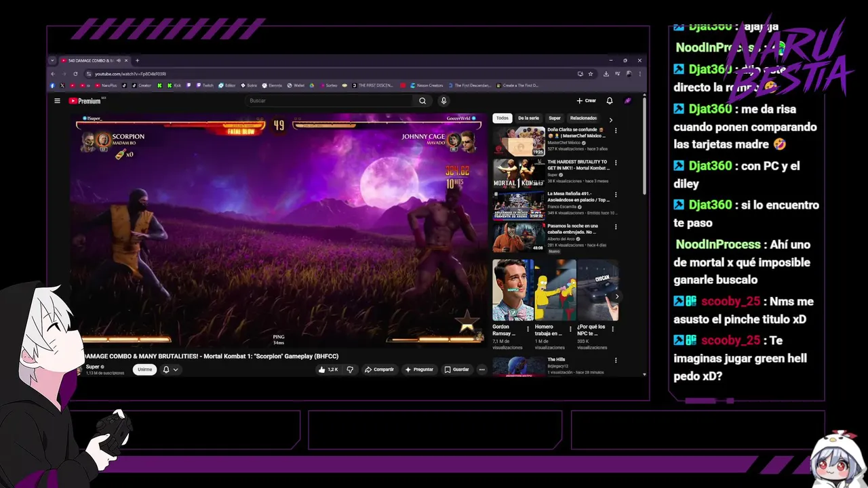Open options for THE HARDEST BRUTALITY video

(x=616, y=163)
